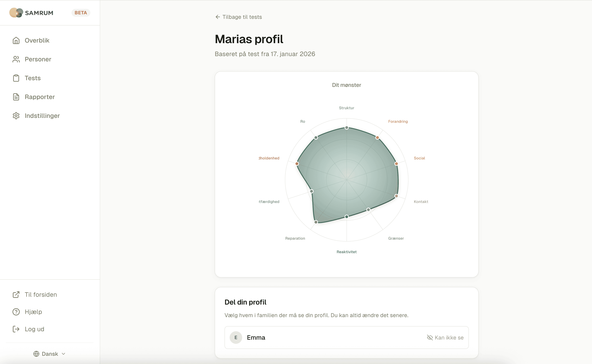
Task: Click the Overblik home icon
Action: 16,40
